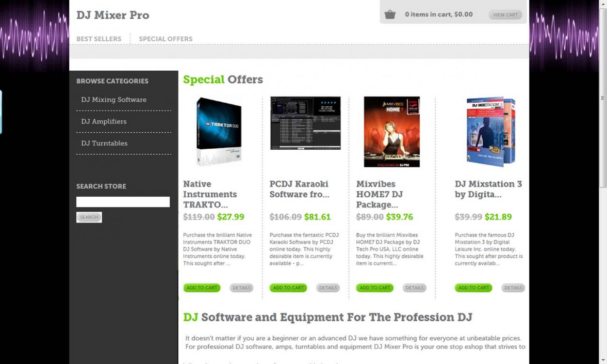Open the DJ Mixer Pro site title
Screen dimensions: 607x364
[113, 15]
